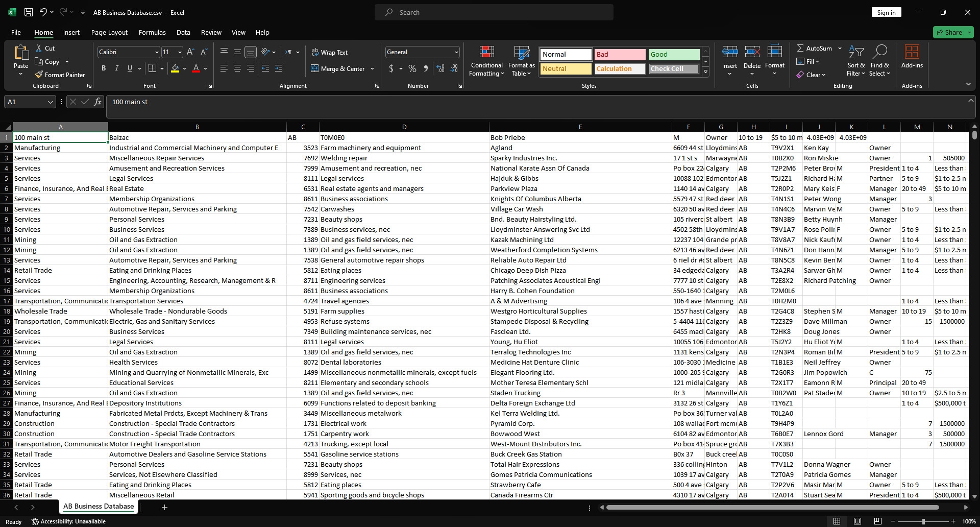Screen dimensions: 980x527
Task: Toggle Italic formatting
Action: pos(117,68)
